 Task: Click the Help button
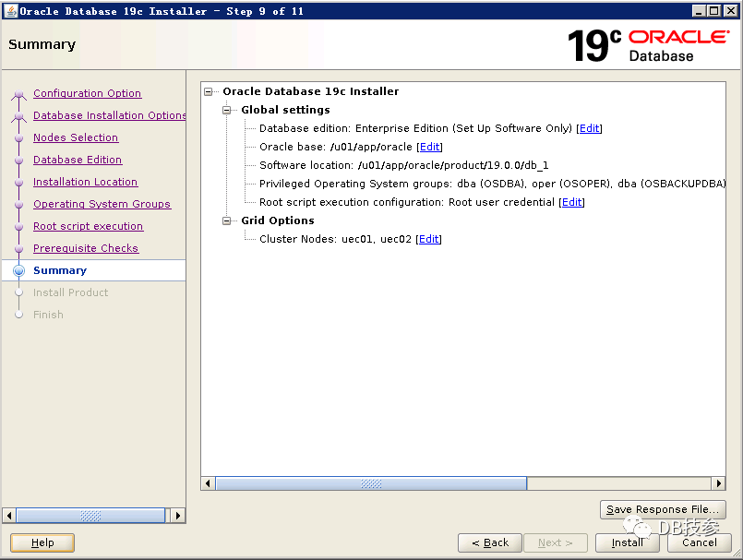click(42, 542)
